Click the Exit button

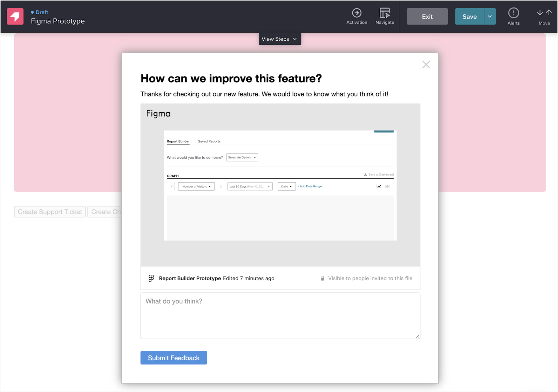coord(427,17)
